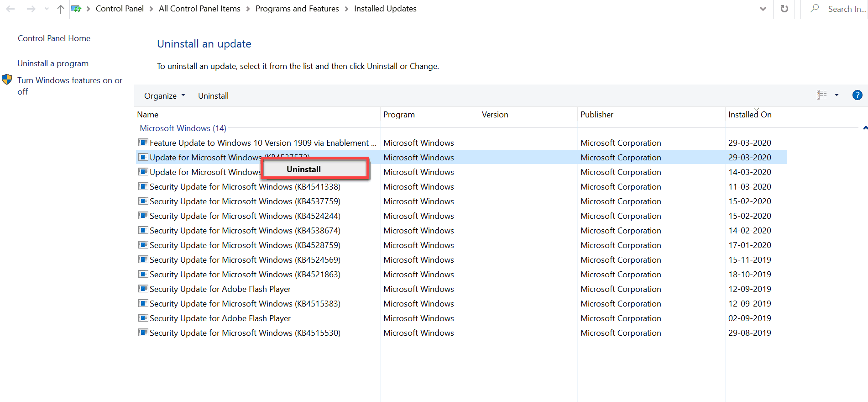This screenshot has width=868, height=402.
Task: Sort by Version column header
Action: pos(528,115)
